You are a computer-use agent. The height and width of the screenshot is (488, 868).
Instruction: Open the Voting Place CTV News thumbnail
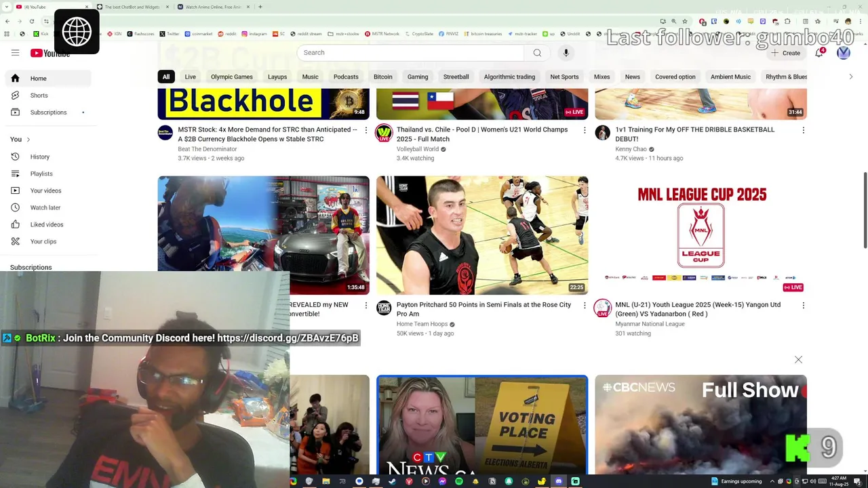pos(482,425)
